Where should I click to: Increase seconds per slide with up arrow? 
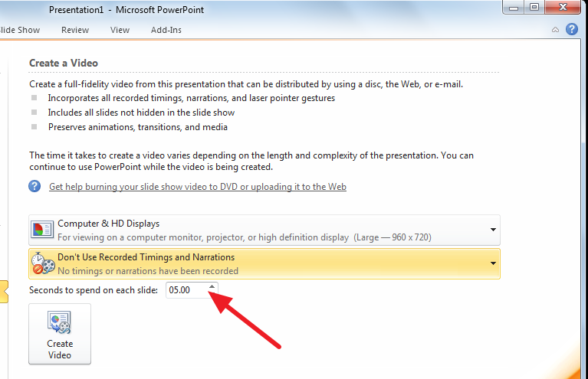[212, 286]
